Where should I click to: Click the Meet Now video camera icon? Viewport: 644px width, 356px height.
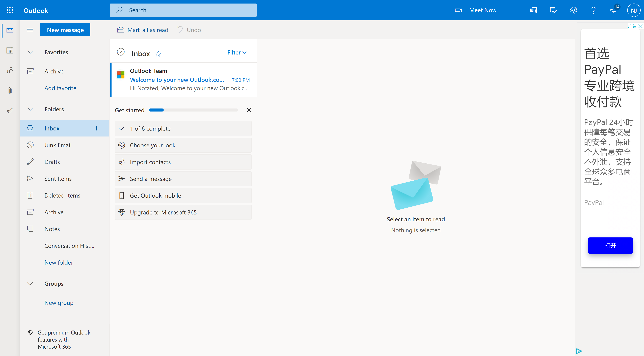pyautogui.click(x=458, y=10)
